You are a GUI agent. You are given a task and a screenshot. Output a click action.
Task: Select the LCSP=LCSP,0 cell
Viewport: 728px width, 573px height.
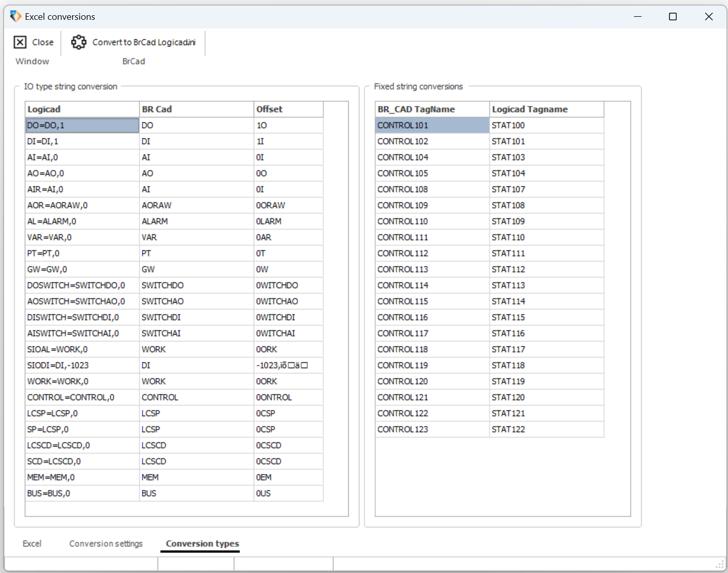[82, 413]
